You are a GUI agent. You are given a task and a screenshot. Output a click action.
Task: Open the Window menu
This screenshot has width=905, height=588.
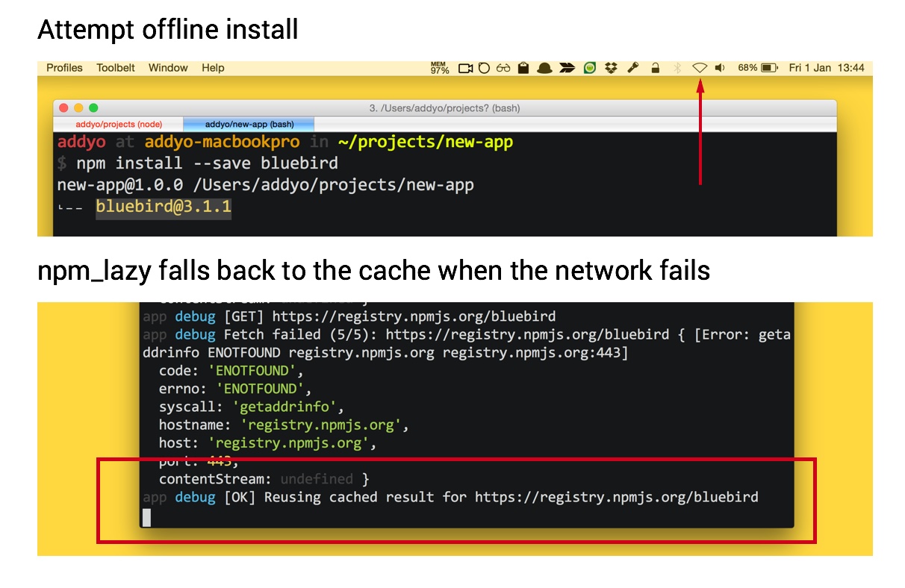tap(168, 68)
